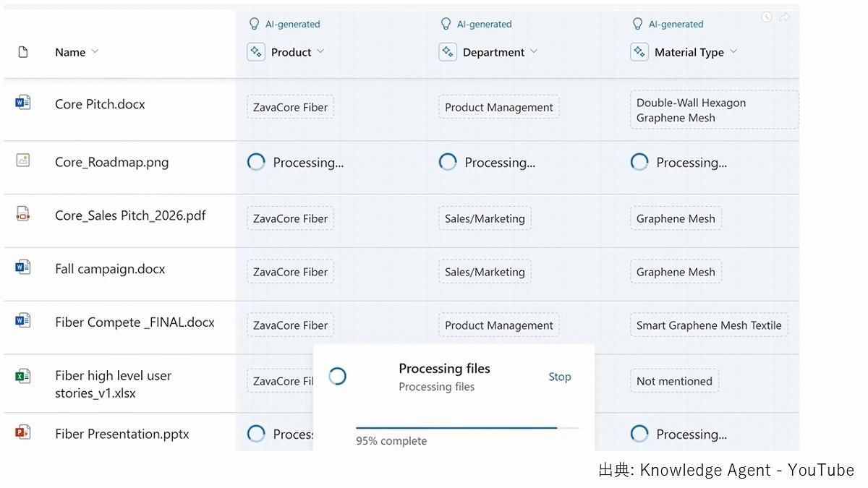Stop the file processing operation

(x=559, y=377)
